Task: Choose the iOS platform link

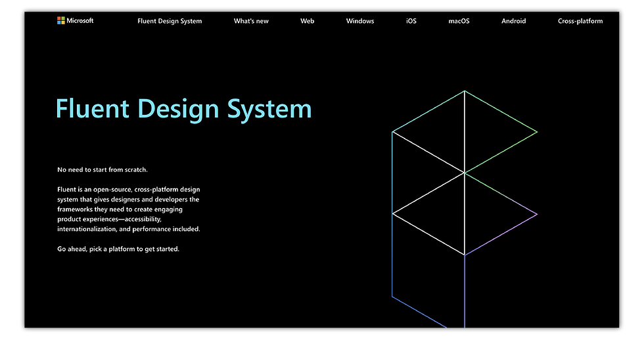Action: (411, 21)
